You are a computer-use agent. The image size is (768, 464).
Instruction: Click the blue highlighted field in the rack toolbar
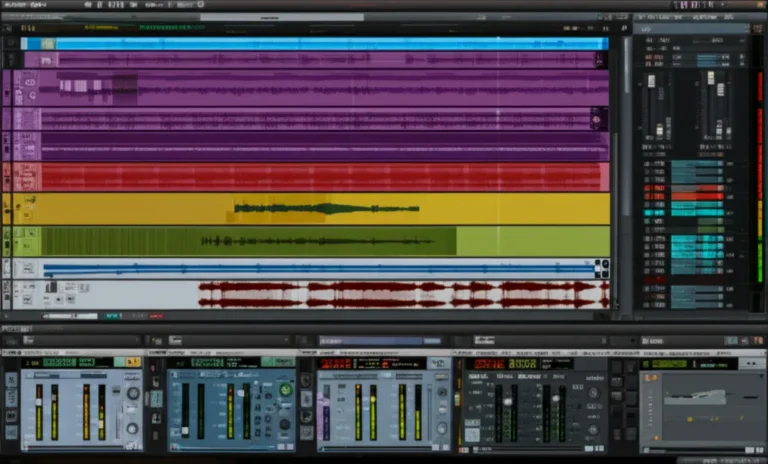click(x=381, y=341)
